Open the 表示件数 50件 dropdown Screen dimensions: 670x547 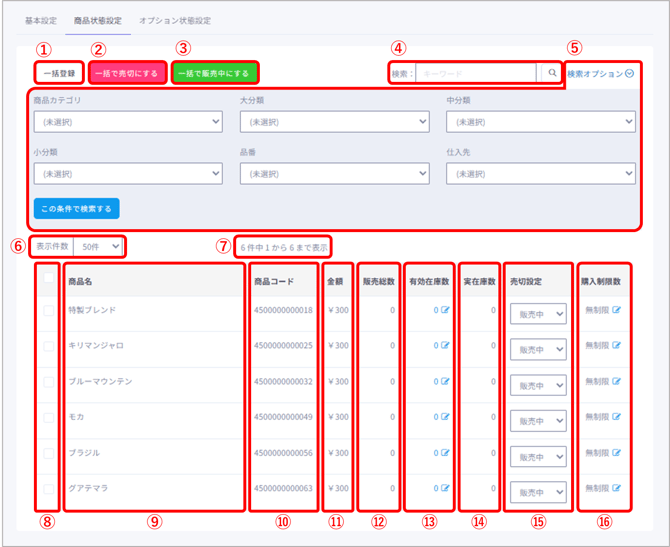click(x=99, y=246)
